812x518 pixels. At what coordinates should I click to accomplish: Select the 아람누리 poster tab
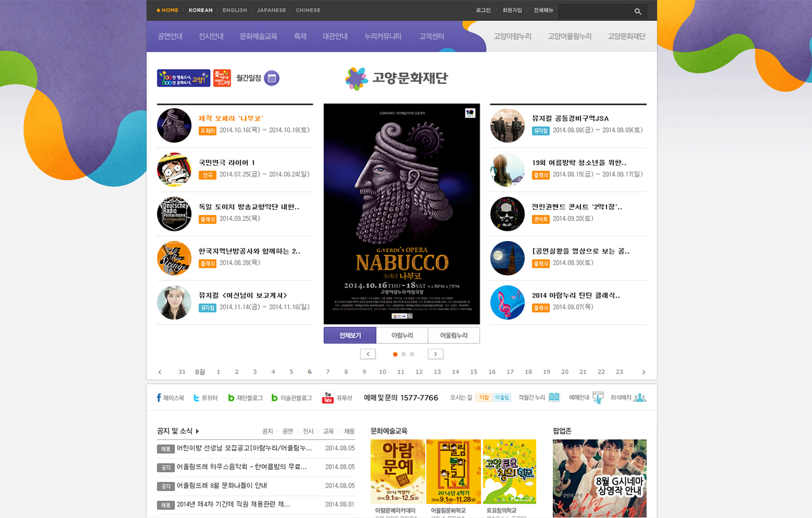click(x=402, y=335)
